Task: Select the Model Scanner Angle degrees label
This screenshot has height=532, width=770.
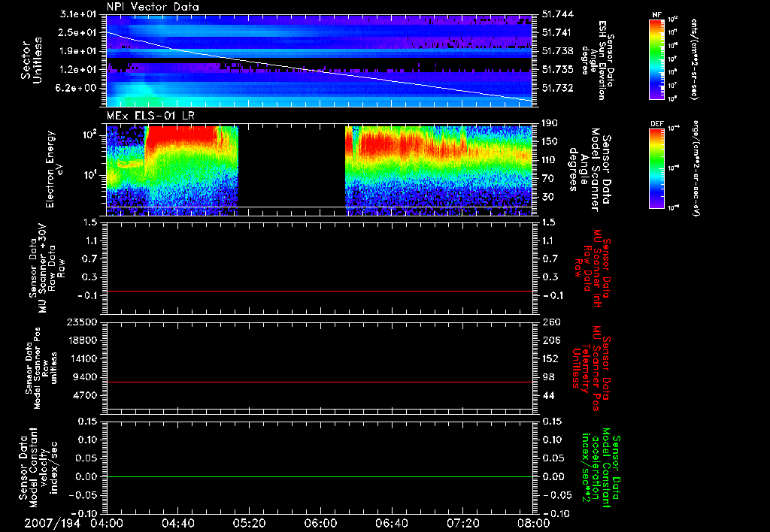Action: [589, 170]
